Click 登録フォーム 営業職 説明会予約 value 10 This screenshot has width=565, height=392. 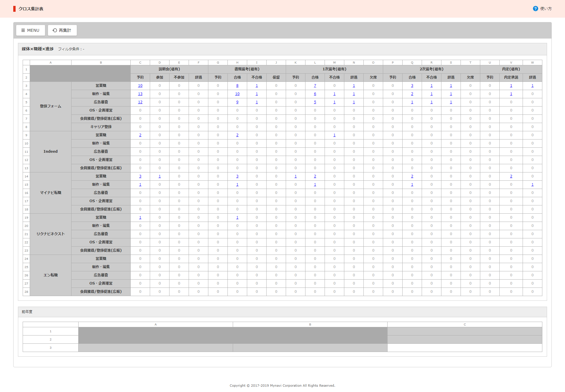coord(140,86)
